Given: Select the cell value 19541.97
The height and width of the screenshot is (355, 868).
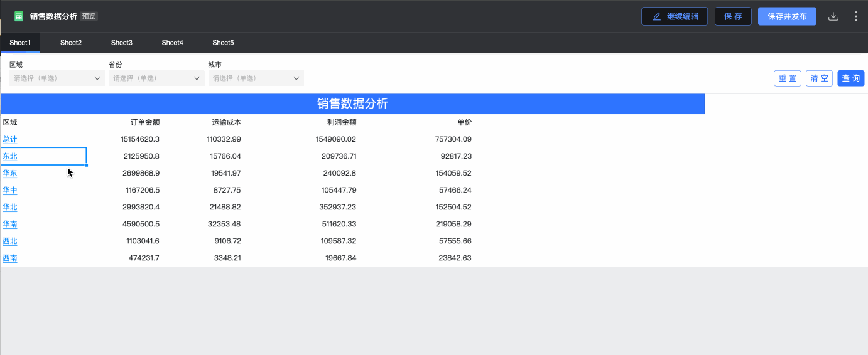Looking at the screenshot, I should click(226, 173).
